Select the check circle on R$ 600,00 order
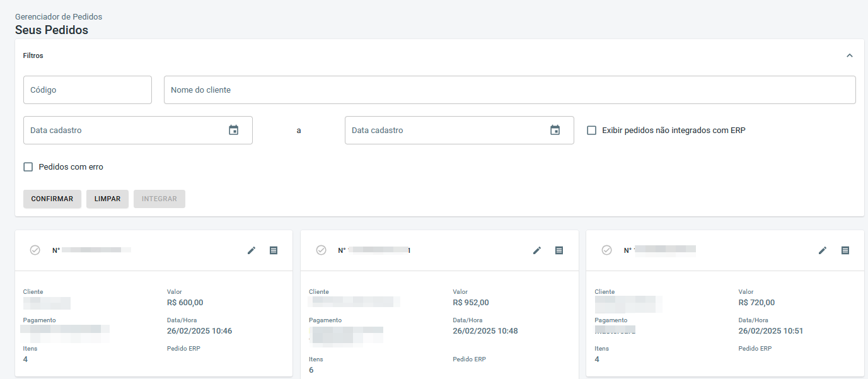Image resolution: width=868 pixels, height=379 pixels. pos(35,250)
